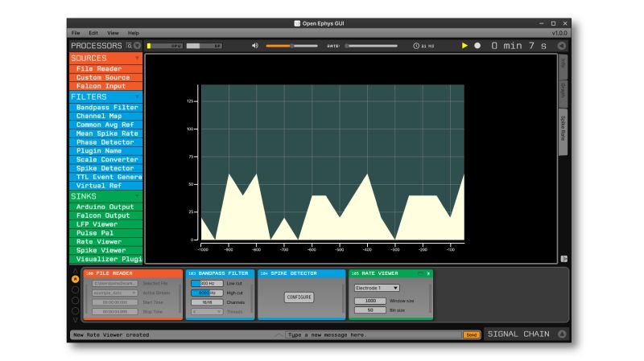The height and width of the screenshot is (361, 644).
Task: Switch to the Graph tab
Action: [563, 94]
